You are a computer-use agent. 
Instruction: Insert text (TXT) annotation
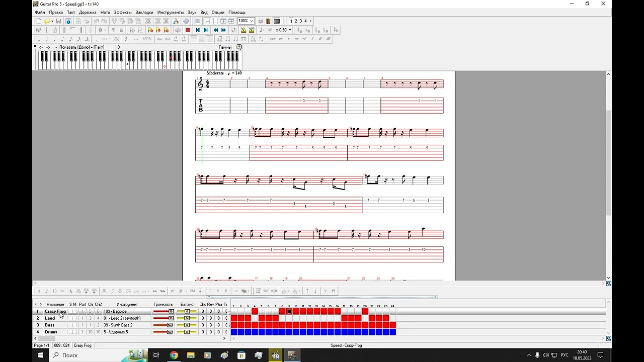pos(266,291)
